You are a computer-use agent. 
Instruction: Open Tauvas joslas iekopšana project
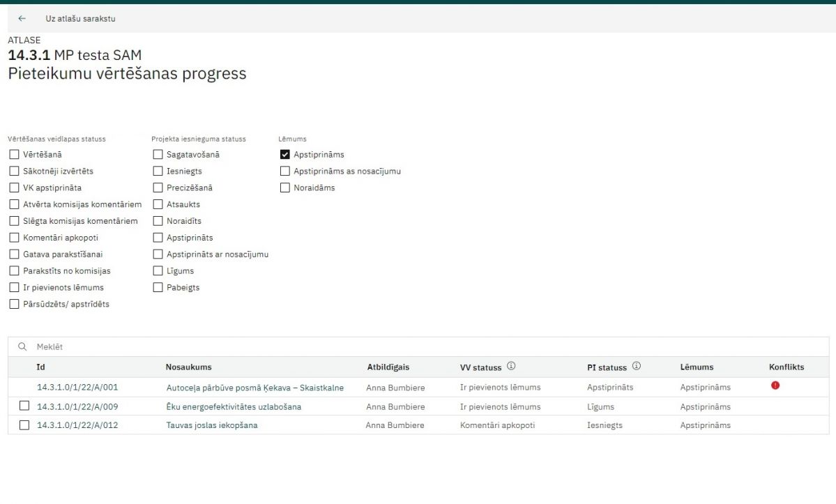(211, 425)
